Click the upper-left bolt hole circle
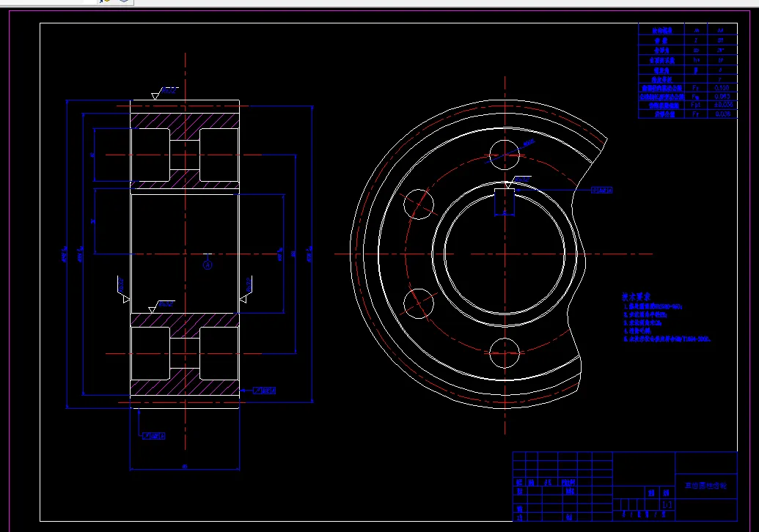The height and width of the screenshot is (532, 759). [x=419, y=204]
